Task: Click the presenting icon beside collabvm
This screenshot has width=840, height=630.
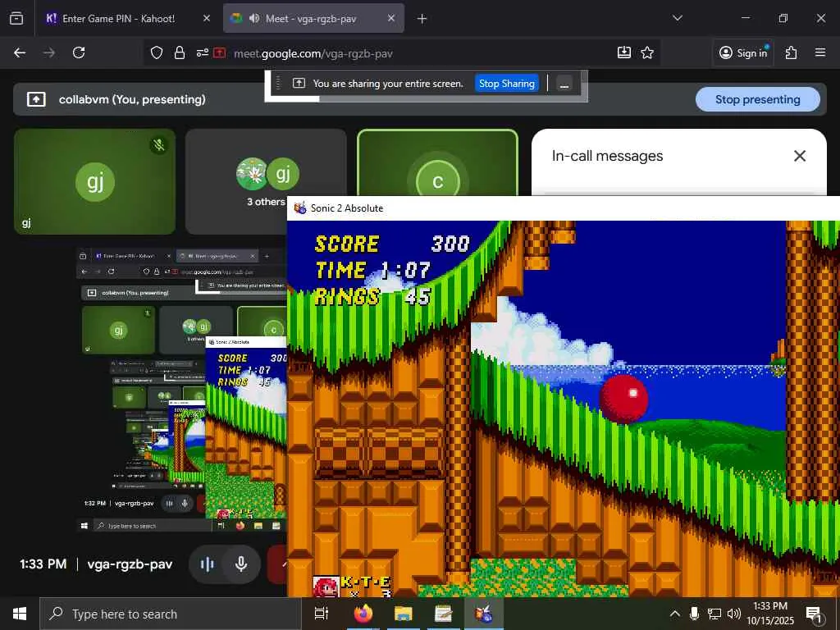Action: (x=36, y=99)
